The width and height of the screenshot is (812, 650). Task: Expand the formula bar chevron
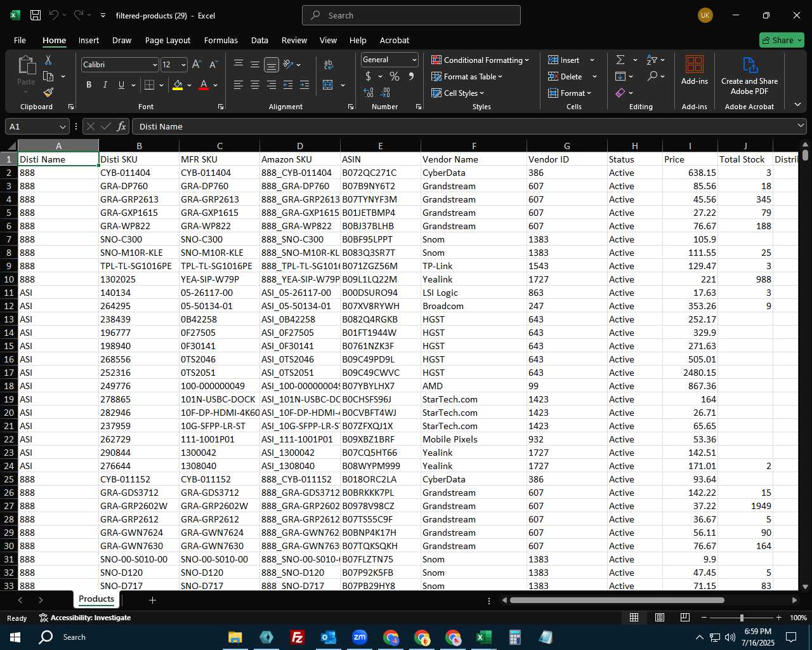801,126
